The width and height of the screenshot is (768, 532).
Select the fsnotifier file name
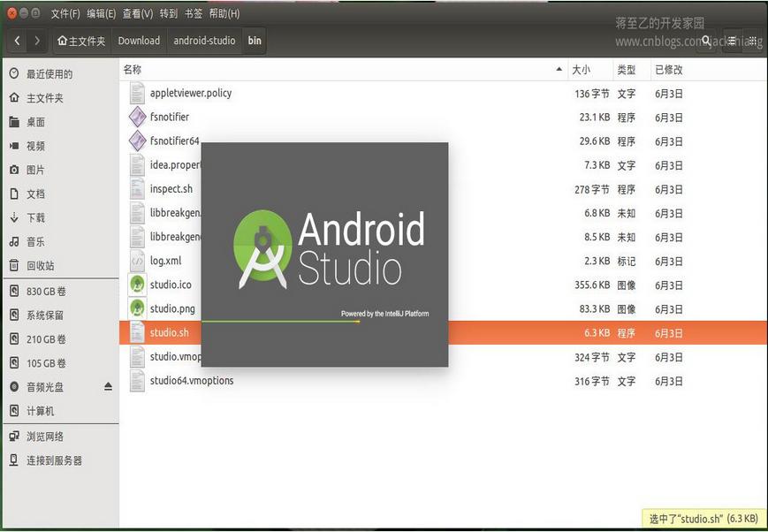pyautogui.click(x=170, y=117)
